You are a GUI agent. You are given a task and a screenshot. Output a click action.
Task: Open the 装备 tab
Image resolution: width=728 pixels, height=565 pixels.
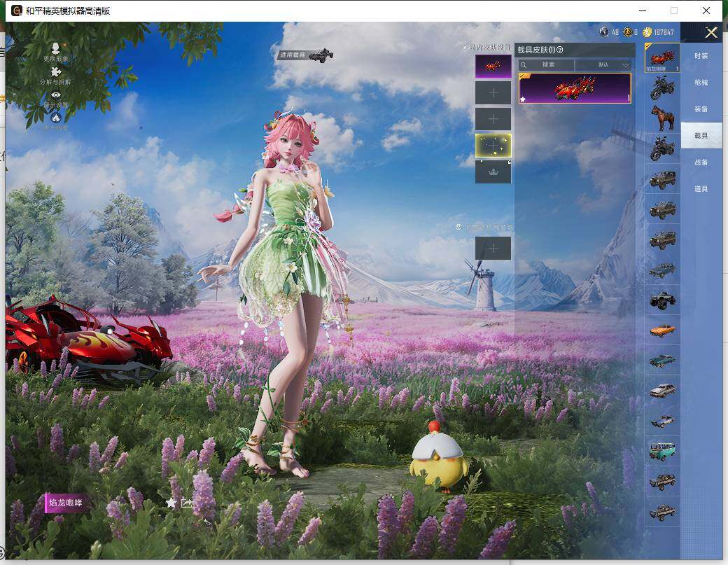(x=701, y=109)
